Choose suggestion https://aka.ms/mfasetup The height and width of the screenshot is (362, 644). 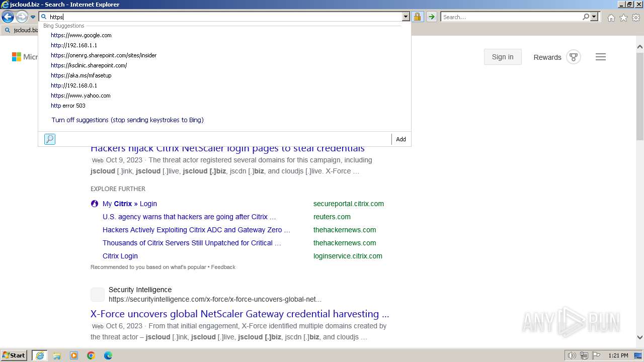click(x=81, y=75)
